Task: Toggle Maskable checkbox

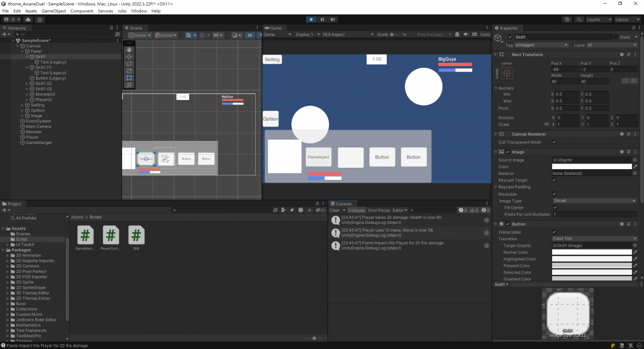Action: [554, 194]
